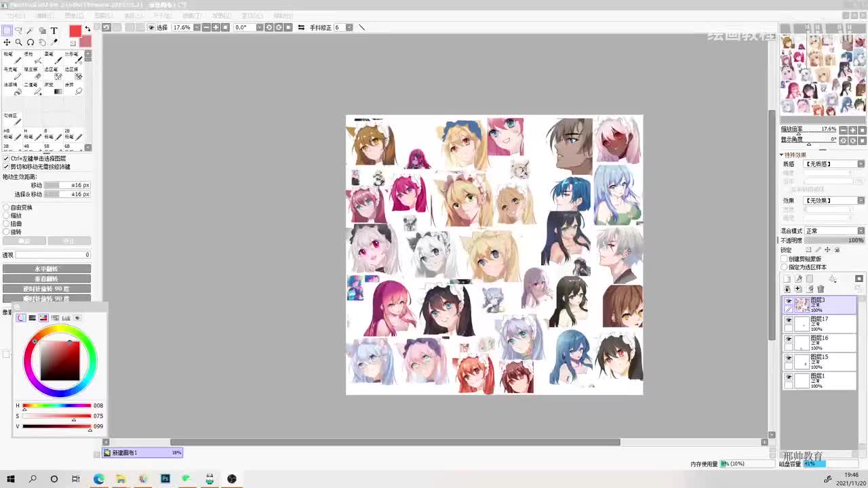Click the undo arrow in toolbar
This screenshot has height=488, width=868.
pos(106,27)
